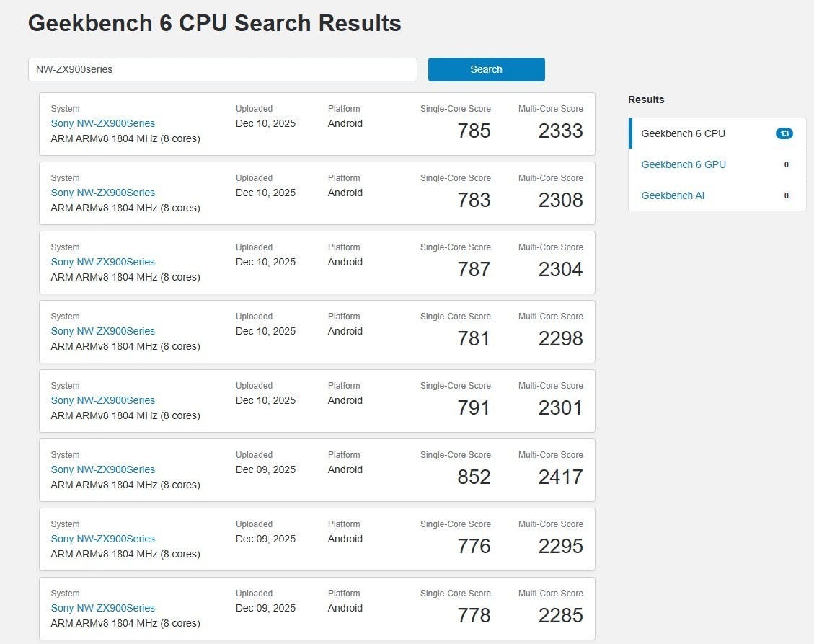The image size is (814, 644).
Task: Open Sony NW-ZX900Series link scoring 791 single-core
Action: pos(102,400)
